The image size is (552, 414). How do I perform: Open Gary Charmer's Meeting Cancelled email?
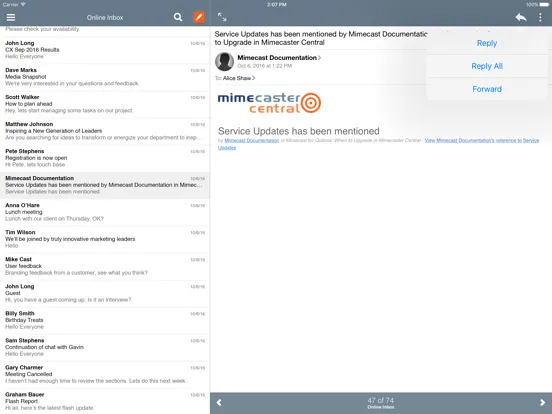pos(105,375)
